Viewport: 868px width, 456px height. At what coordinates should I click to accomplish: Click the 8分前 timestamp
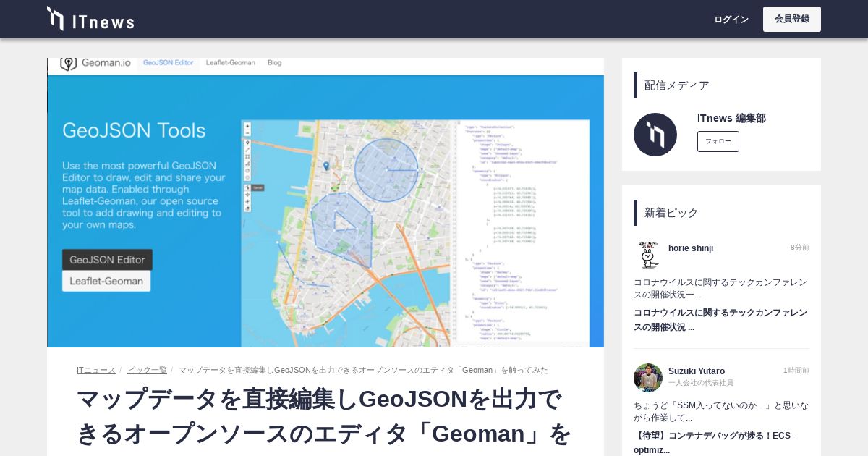pyautogui.click(x=800, y=248)
